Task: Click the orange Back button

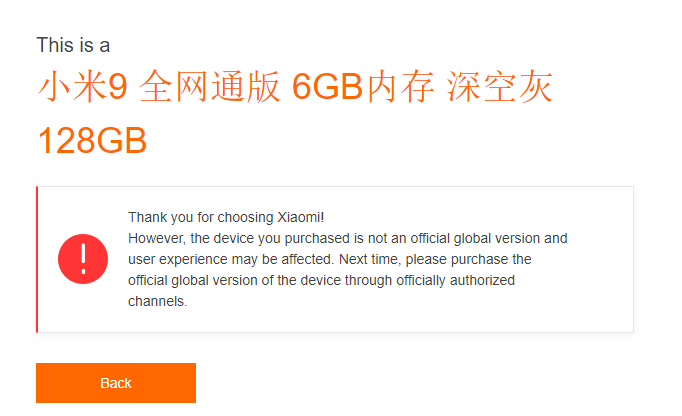Action: coord(116,383)
